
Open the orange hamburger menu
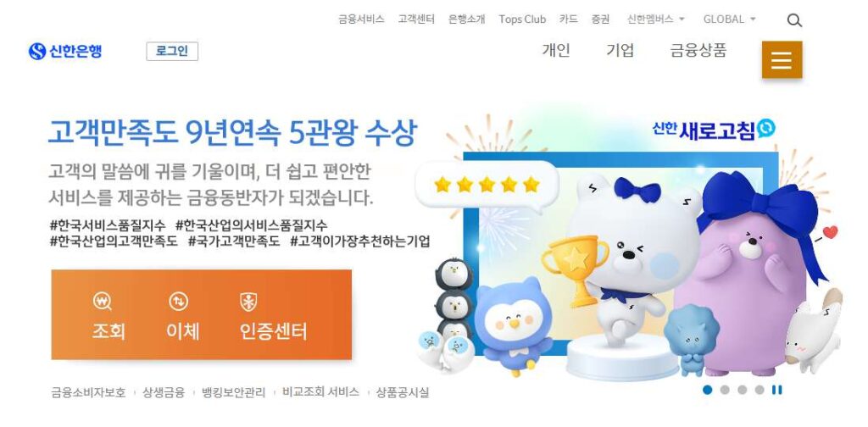tap(782, 60)
